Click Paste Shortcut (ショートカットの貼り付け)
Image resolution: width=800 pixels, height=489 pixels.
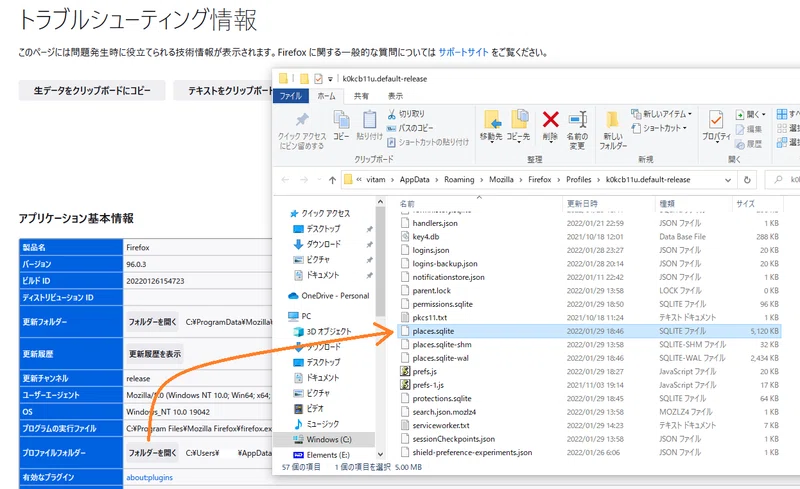click(428, 142)
